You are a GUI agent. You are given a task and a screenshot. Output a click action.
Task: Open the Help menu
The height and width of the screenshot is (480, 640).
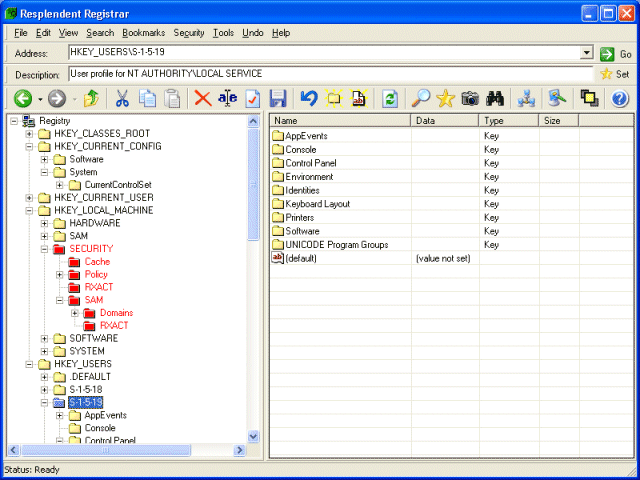coord(281,33)
